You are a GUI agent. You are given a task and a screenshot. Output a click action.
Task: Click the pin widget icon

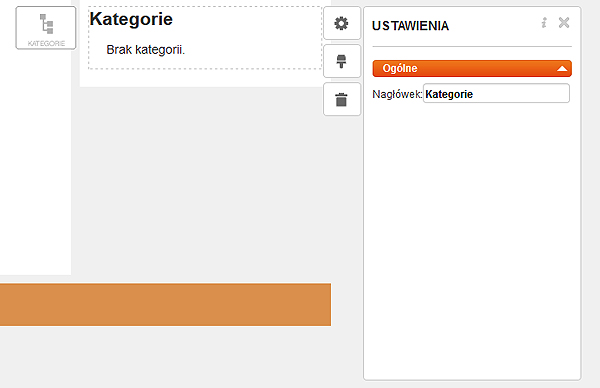click(x=341, y=61)
